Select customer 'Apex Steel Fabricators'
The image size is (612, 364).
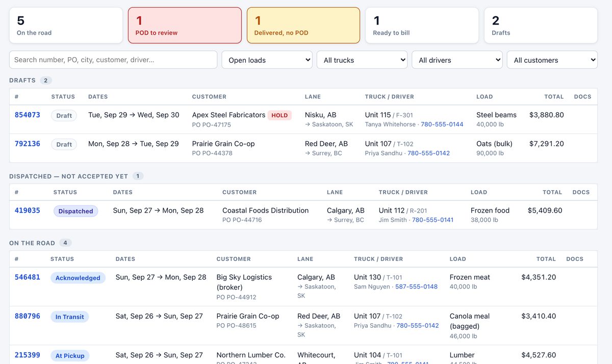[228, 115]
